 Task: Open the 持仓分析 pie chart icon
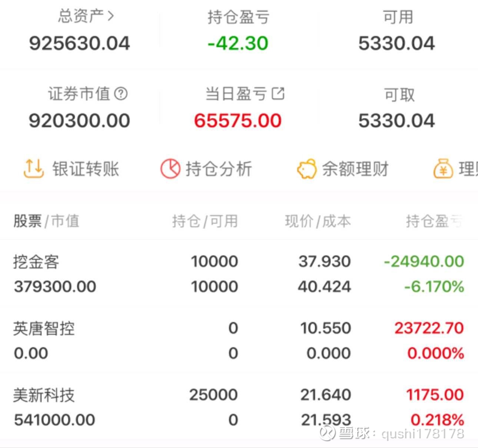[x=170, y=169]
